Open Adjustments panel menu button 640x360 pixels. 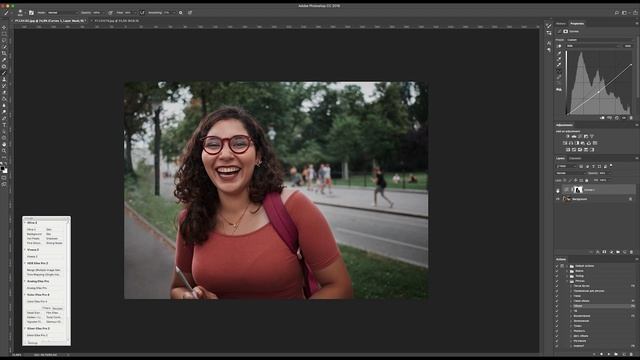637,125
